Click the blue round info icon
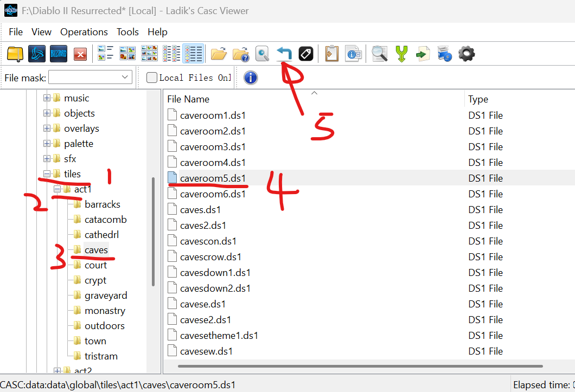575x392 pixels. 251,78
